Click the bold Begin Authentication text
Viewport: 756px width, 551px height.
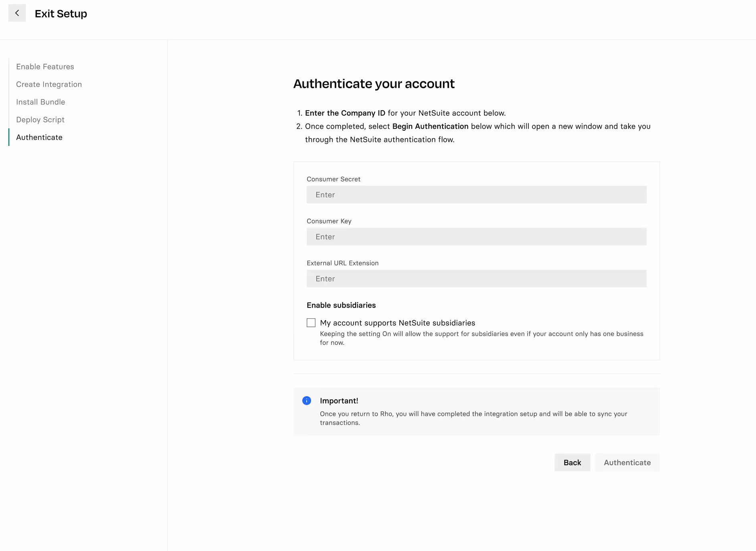click(430, 126)
